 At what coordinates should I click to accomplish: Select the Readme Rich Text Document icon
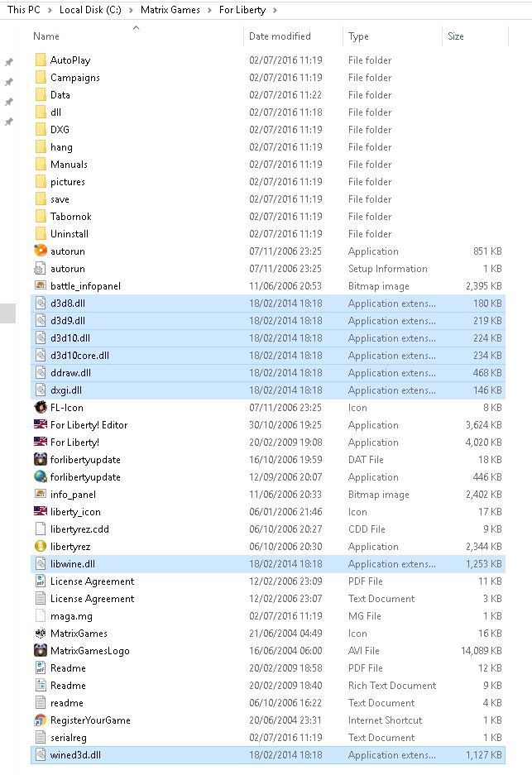tap(41, 685)
